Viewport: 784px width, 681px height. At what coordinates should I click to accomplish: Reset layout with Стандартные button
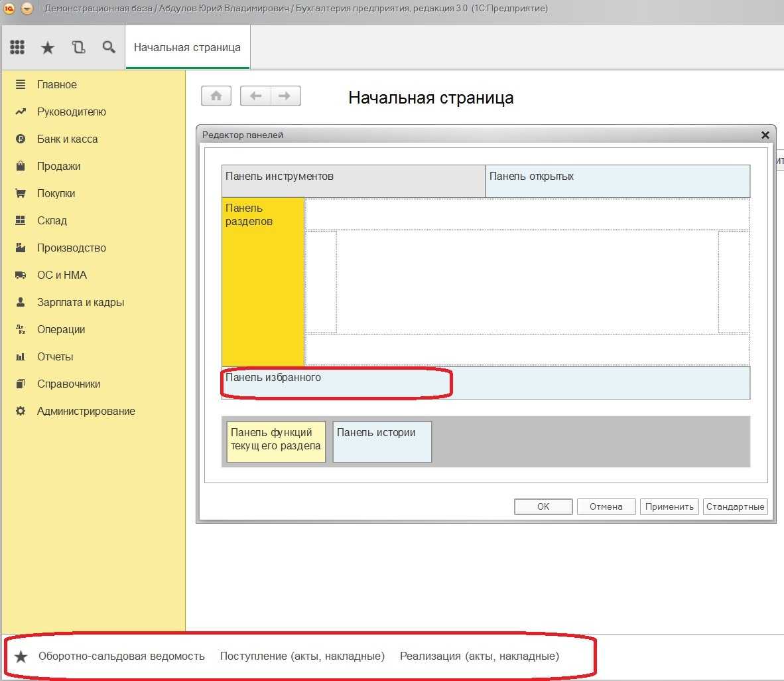[x=735, y=506]
